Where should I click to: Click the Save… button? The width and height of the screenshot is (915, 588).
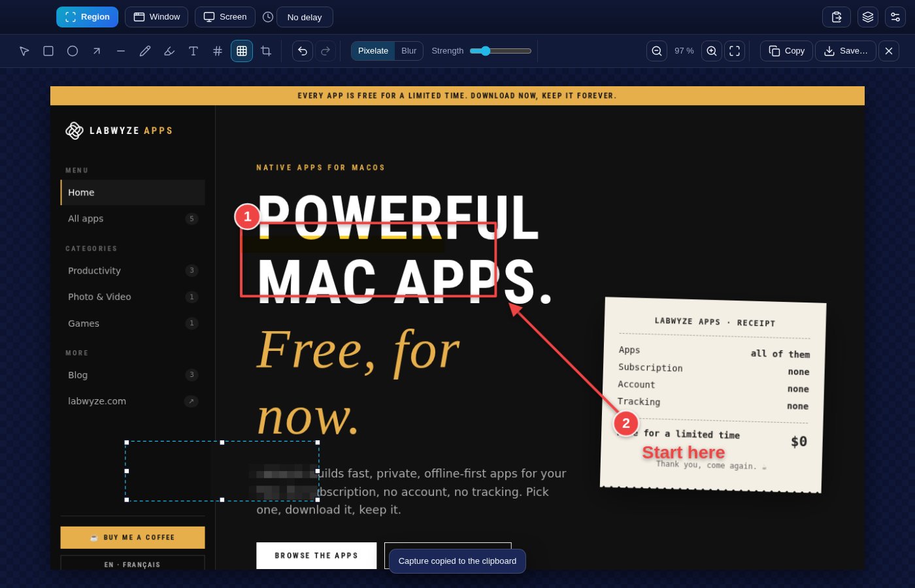[x=846, y=51]
